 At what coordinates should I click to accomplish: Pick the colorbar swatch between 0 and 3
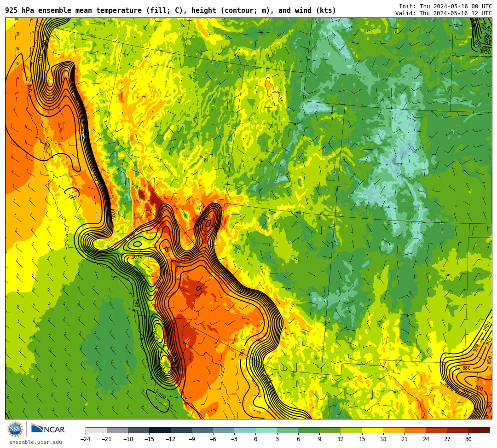pyautogui.click(x=266, y=430)
